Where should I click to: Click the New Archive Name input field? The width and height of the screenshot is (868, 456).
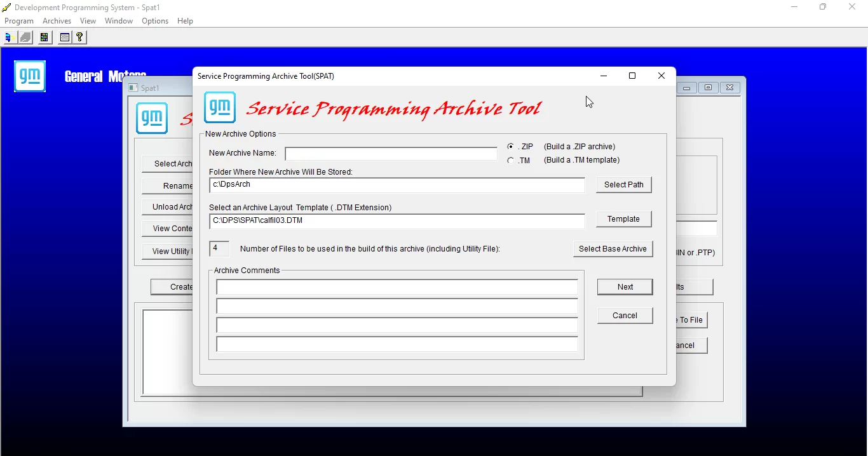click(391, 153)
